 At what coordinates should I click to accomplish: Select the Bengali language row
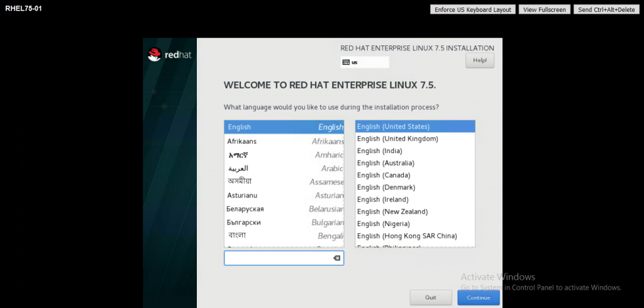coord(284,236)
